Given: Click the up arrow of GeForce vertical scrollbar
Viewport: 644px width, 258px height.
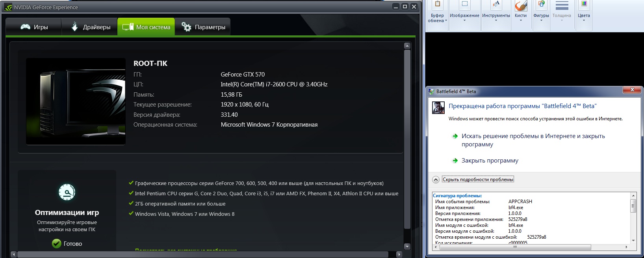Looking at the screenshot, I should tap(407, 46).
